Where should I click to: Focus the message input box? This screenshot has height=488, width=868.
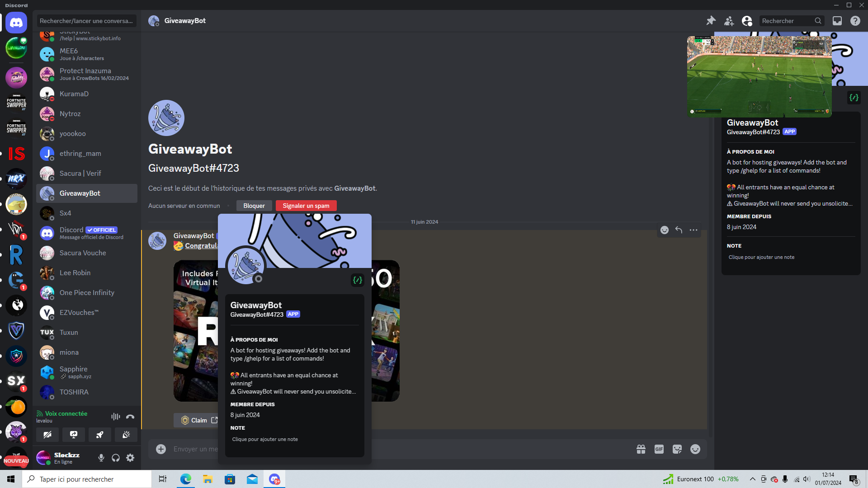[195, 449]
